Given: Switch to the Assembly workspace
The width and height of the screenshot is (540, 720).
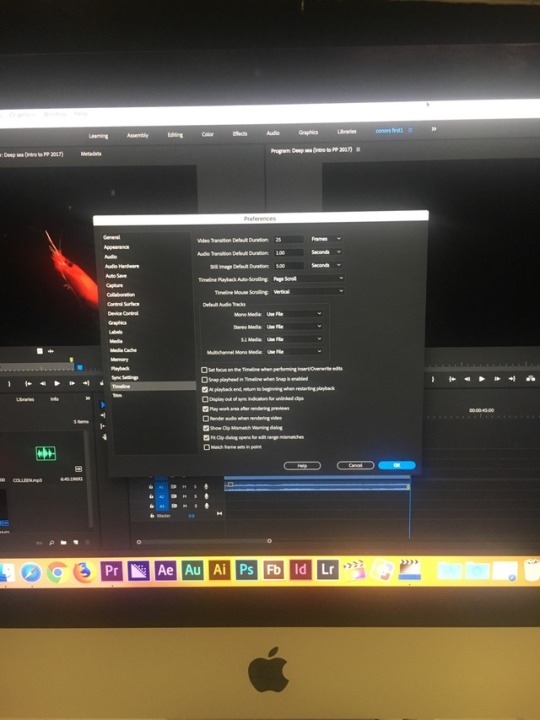Looking at the screenshot, I should click(x=138, y=135).
